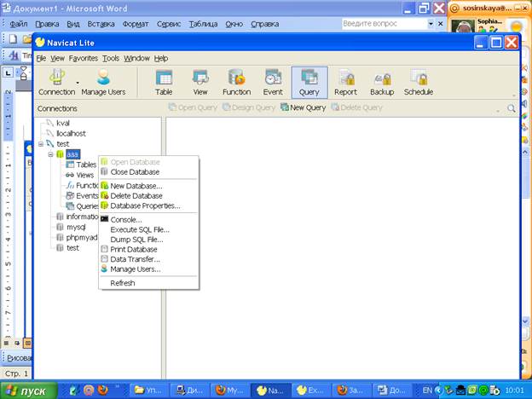
Task: Choose Refresh from context menu
Action: click(x=148, y=283)
